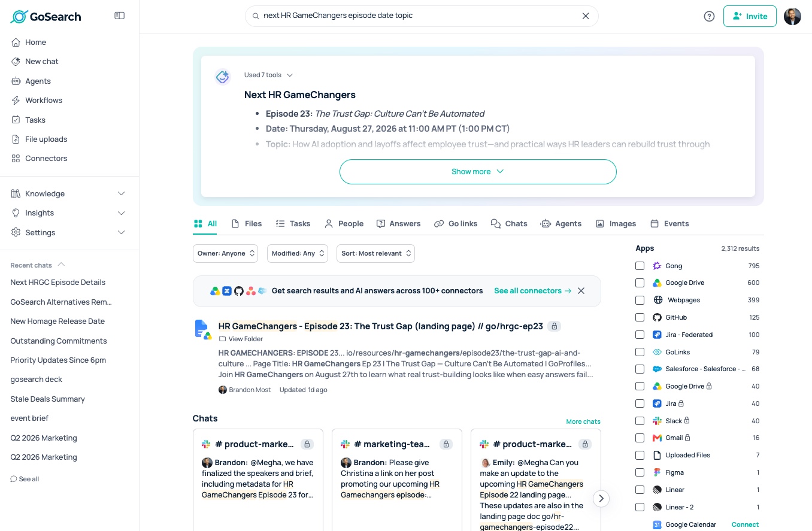Viewport: 812px width, 531px height.
Task: Click the Google Calendar icon in Apps list
Action: coord(657,524)
